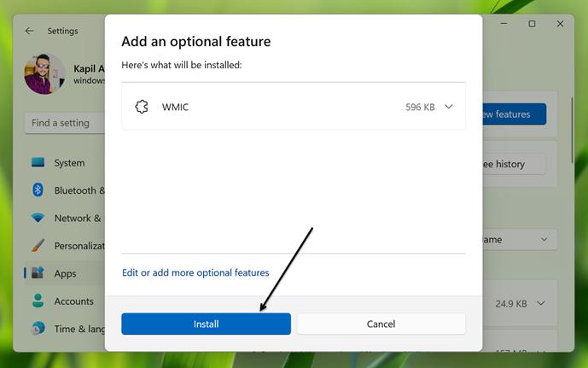The width and height of the screenshot is (588, 368).
Task: Click the Accounts person icon
Action: coord(38,301)
